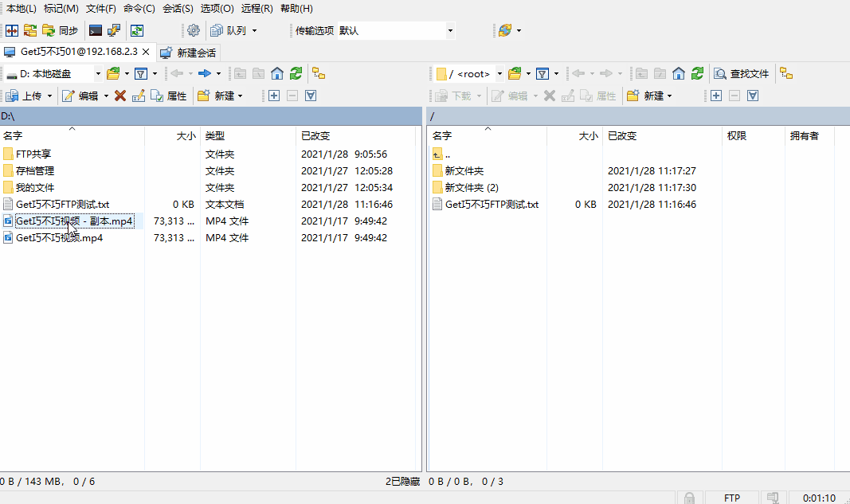The width and height of the screenshot is (850, 504).
Task: Click the lock icon in status bar
Action: tap(689, 498)
